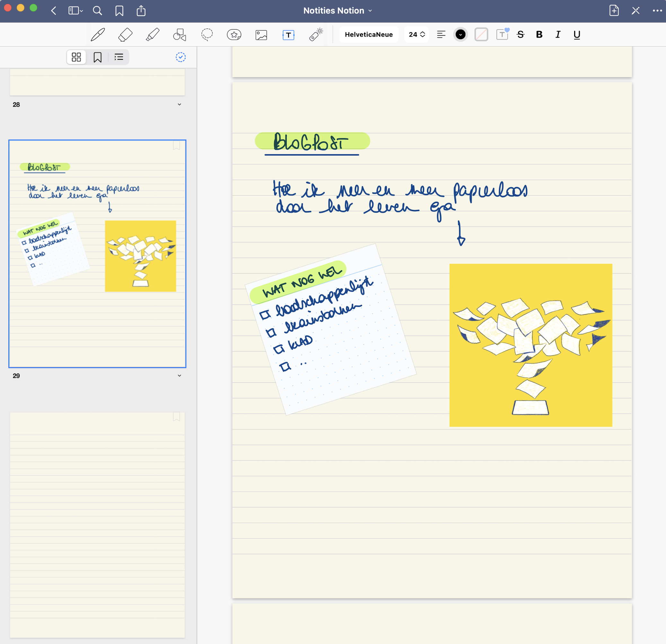
Task: Switch to the Highlighter tool
Action: pos(152,34)
